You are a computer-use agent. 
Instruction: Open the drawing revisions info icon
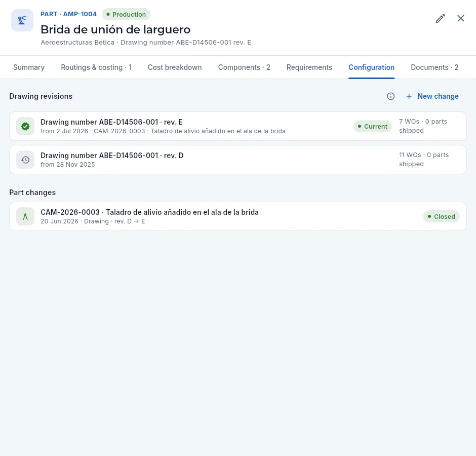[391, 96]
